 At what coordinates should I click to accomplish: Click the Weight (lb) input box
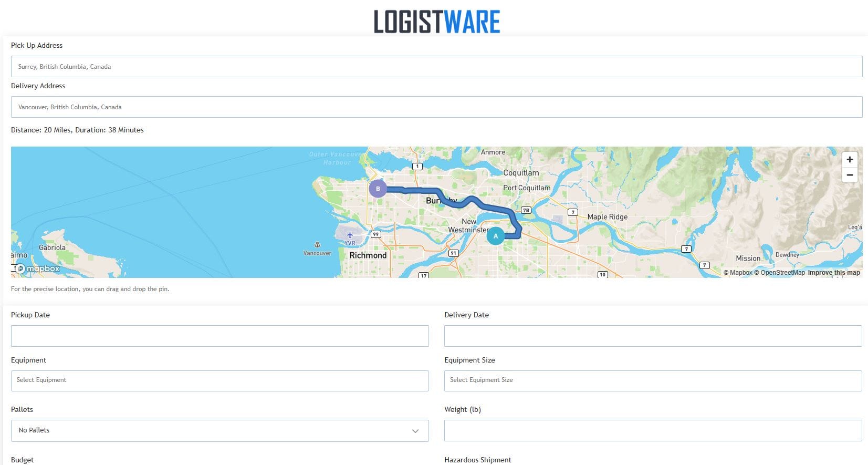[x=653, y=430]
